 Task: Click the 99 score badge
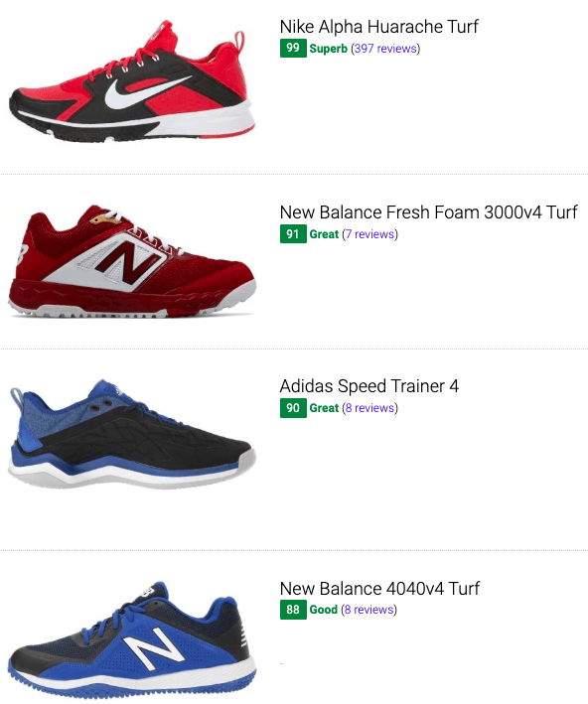293,48
